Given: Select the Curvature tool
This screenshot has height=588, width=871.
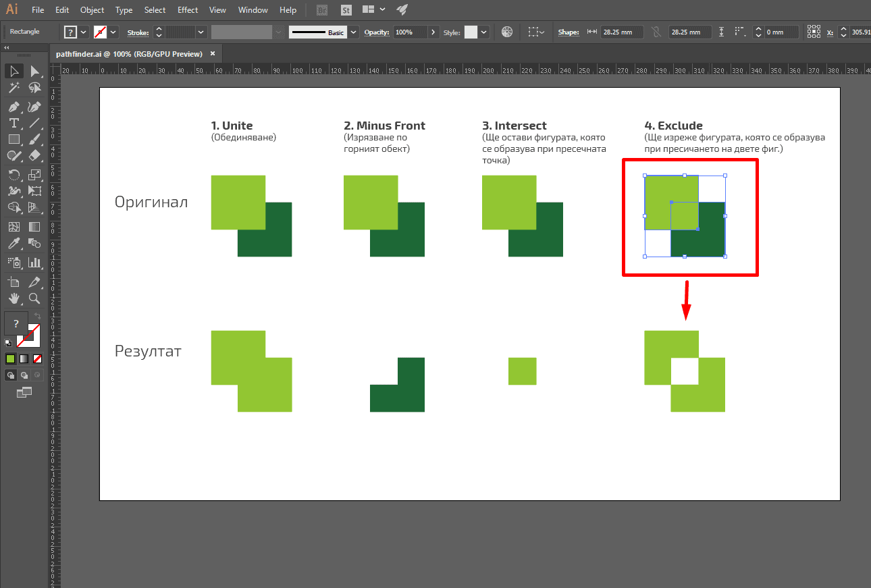Looking at the screenshot, I should (34, 107).
